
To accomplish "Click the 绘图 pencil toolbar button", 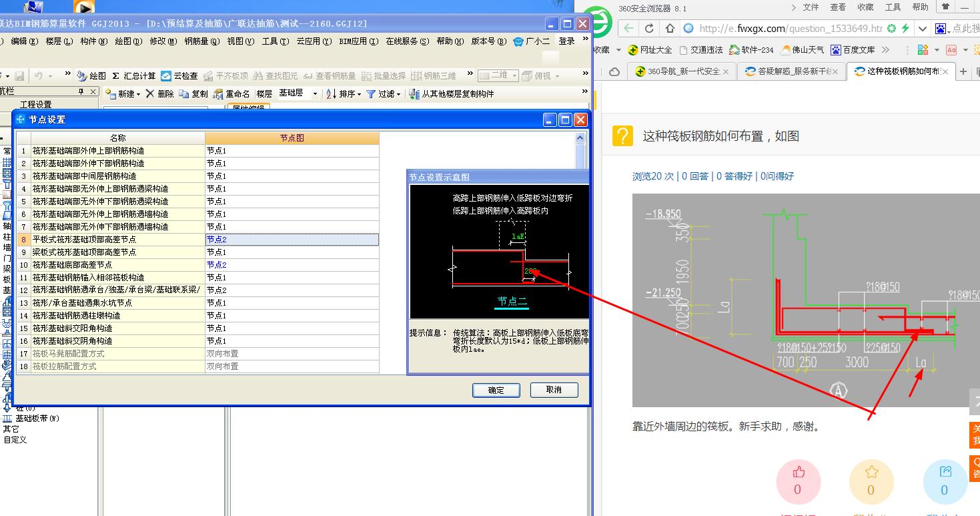I will click(x=92, y=76).
